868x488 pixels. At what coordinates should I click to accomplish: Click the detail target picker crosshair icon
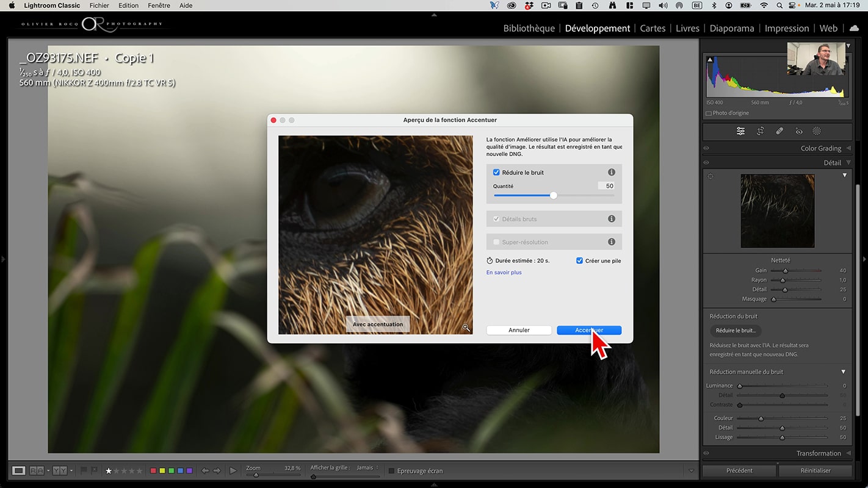tap(711, 176)
